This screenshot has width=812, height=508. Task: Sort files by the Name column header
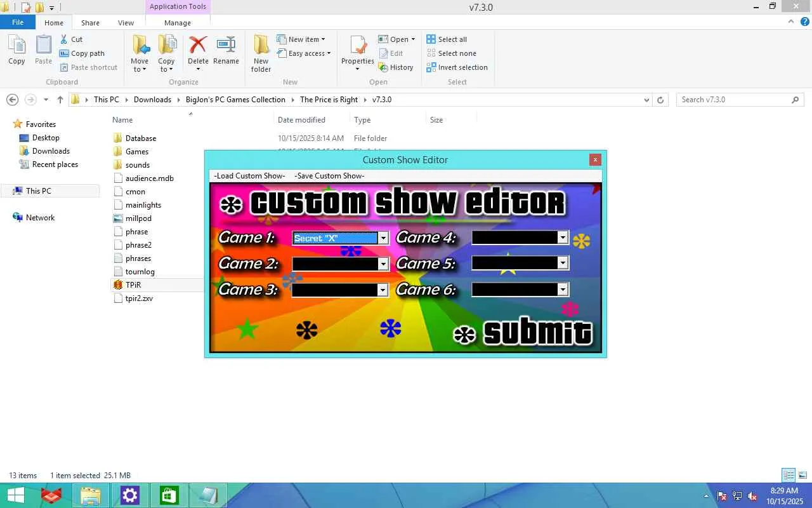pos(122,120)
